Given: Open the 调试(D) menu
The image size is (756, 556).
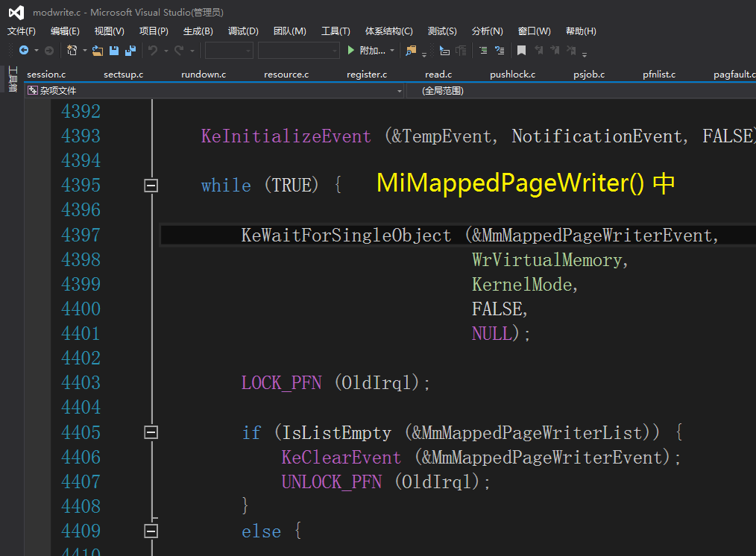Looking at the screenshot, I should (x=243, y=31).
